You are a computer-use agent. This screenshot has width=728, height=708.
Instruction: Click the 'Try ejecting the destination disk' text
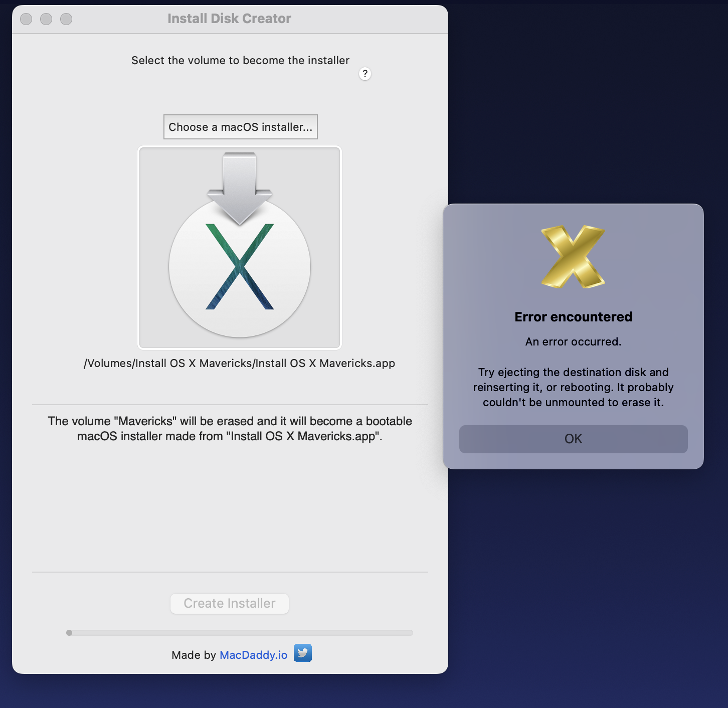(x=574, y=387)
